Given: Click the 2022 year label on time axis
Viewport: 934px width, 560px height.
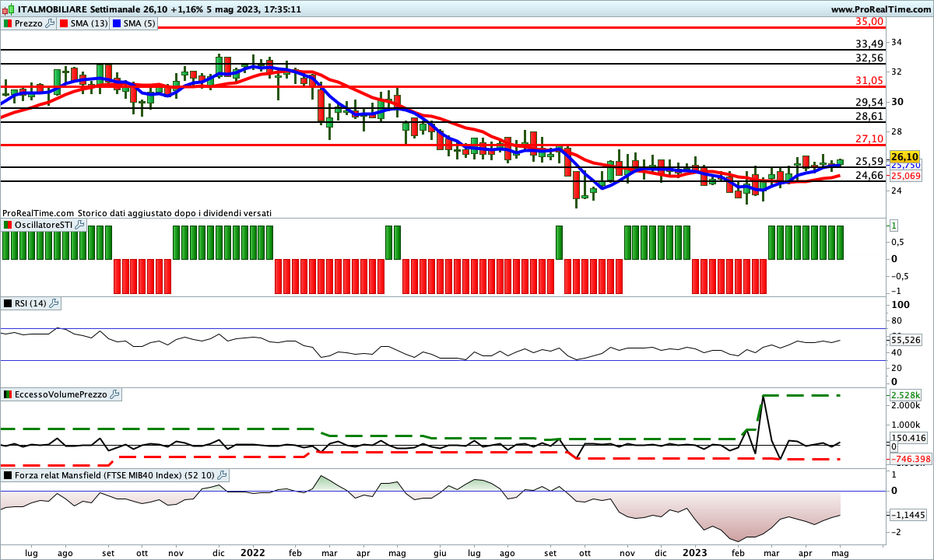Looking at the screenshot, I should coord(253,553).
